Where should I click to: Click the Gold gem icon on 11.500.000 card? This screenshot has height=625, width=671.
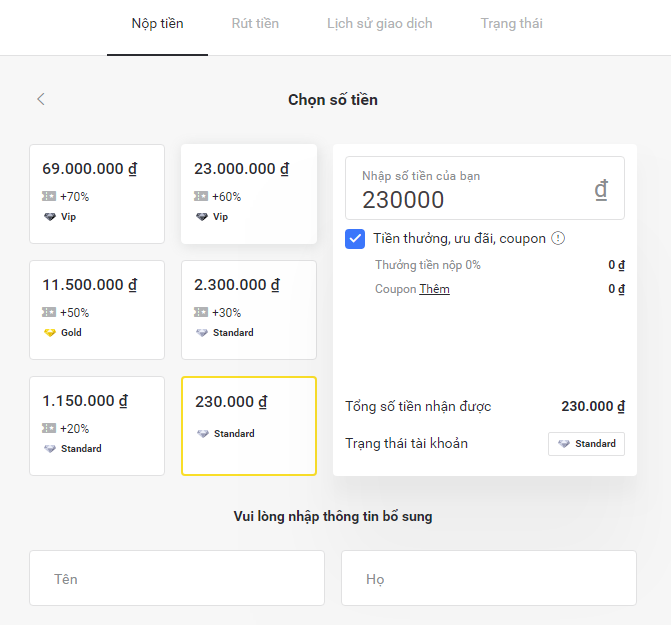49,332
